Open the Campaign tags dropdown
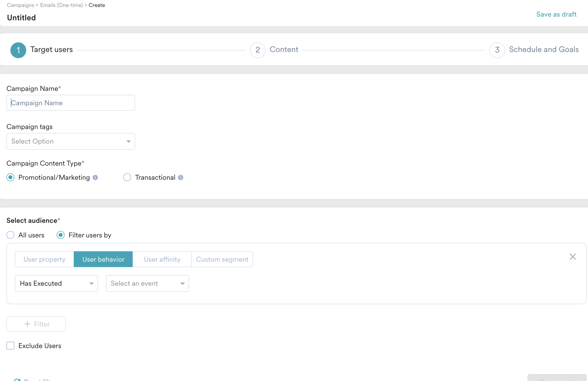 [71, 141]
